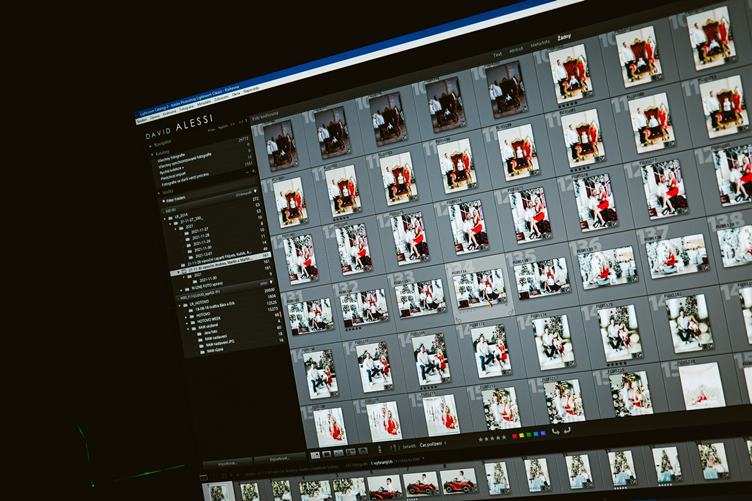Open the 2021-12-01 folder

(x=203, y=256)
